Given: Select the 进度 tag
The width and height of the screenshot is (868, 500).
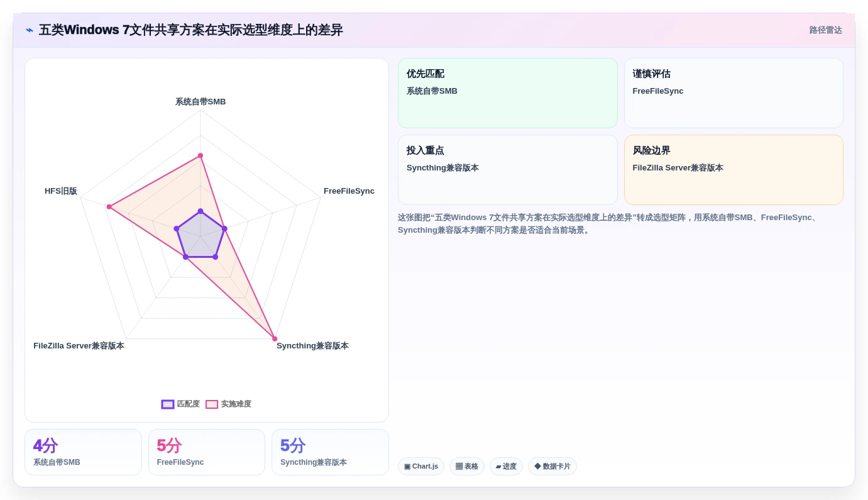Looking at the screenshot, I should click(x=506, y=467).
